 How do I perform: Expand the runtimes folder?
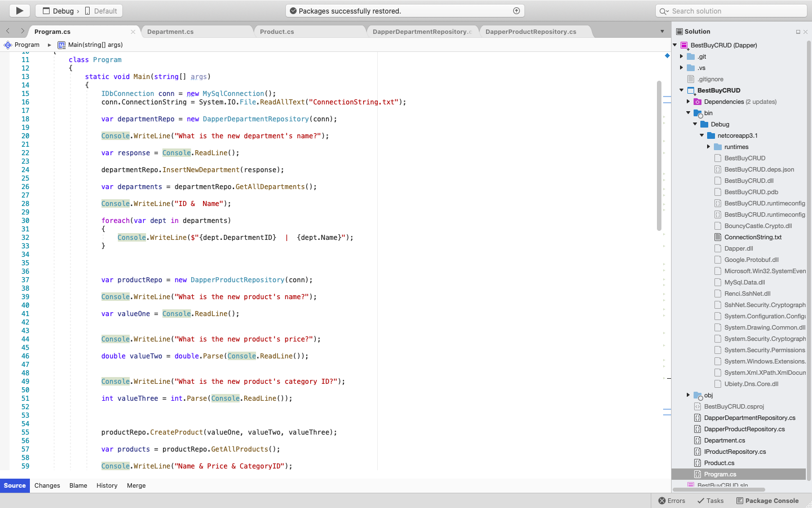(709, 147)
